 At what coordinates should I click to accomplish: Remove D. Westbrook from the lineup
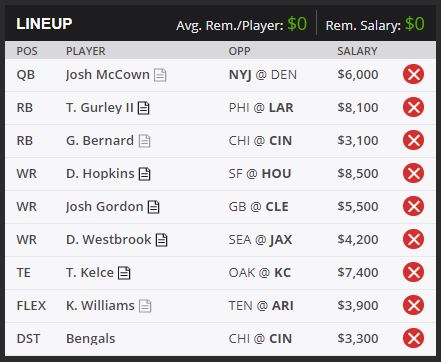click(413, 239)
